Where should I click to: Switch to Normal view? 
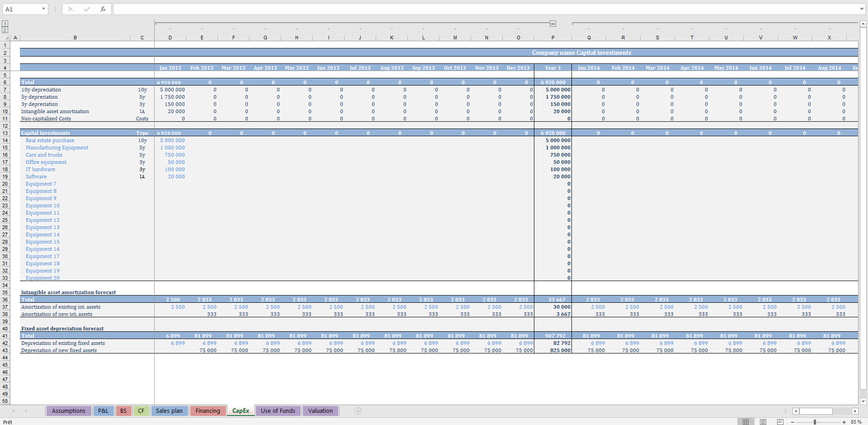click(x=746, y=422)
